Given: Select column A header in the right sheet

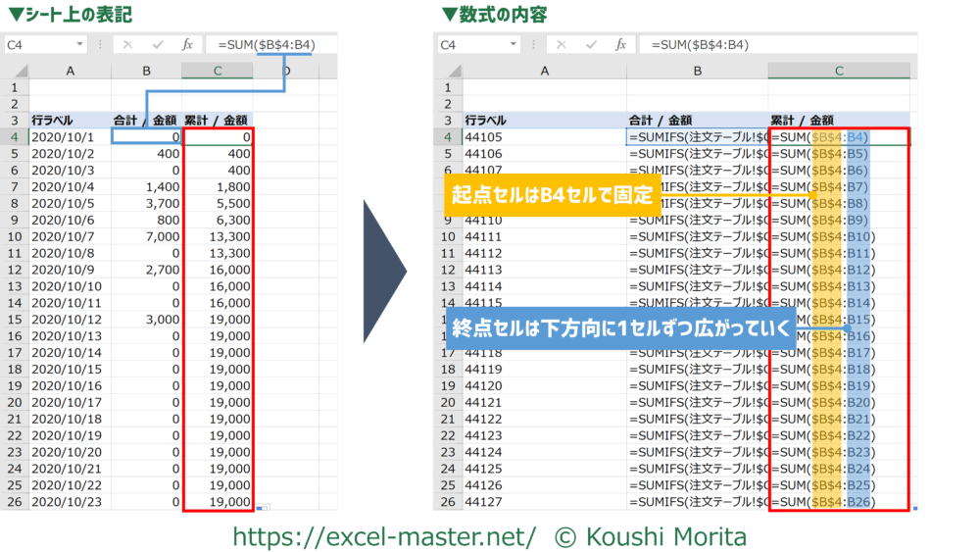Looking at the screenshot, I should pyautogui.click(x=544, y=71).
